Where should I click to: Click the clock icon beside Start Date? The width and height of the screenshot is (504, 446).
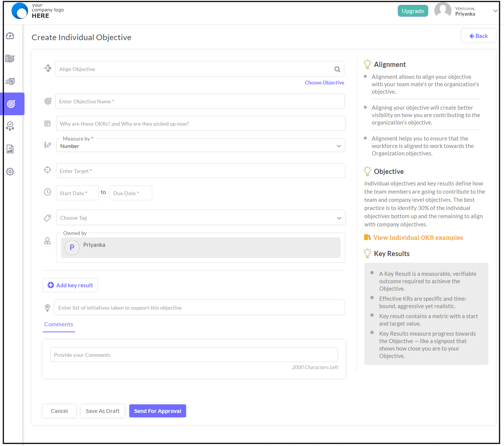pyautogui.click(x=47, y=192)
